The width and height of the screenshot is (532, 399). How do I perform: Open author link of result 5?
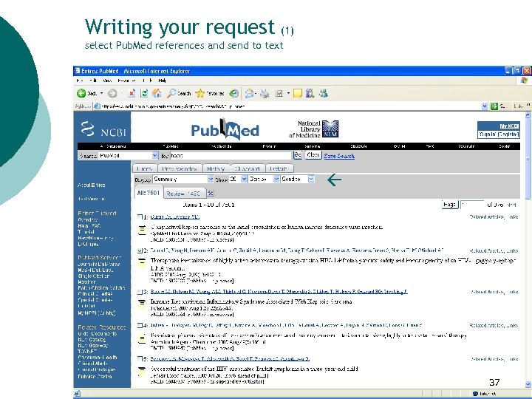click(x=230, y=358)
